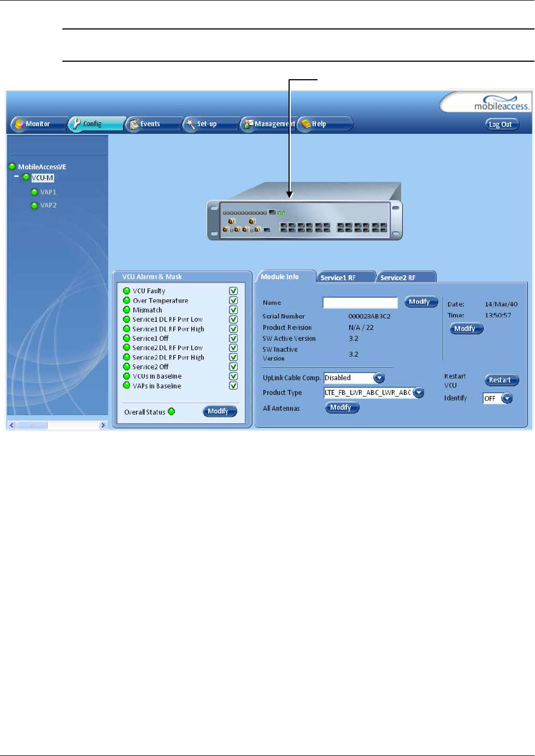Toggle the Mismatch mask checkbox
Screen dimensions: 535x756
tap(233, 310)
